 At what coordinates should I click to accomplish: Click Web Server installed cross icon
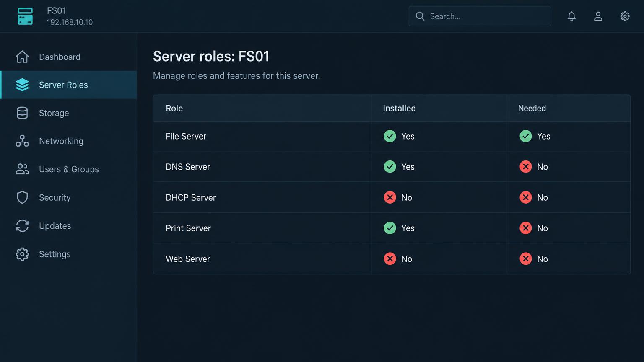click(390, 259)
